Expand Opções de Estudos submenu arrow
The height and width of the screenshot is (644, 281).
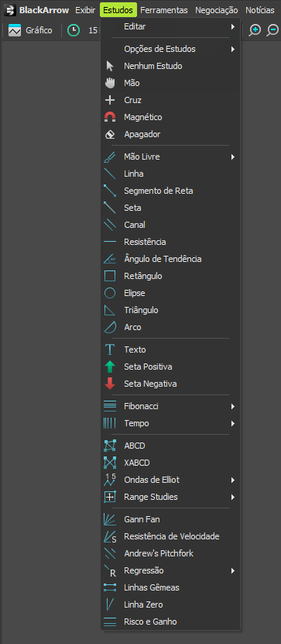[x=232, y=50]
